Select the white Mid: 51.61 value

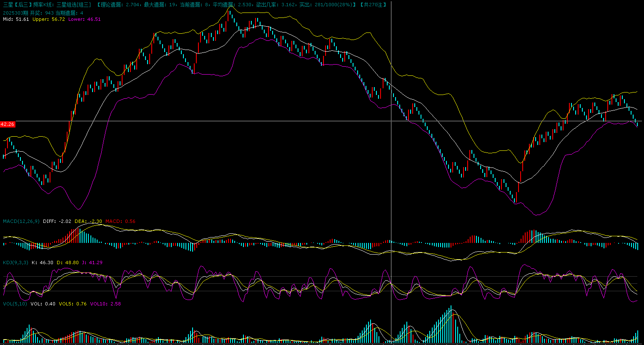(x=16, y=19)
